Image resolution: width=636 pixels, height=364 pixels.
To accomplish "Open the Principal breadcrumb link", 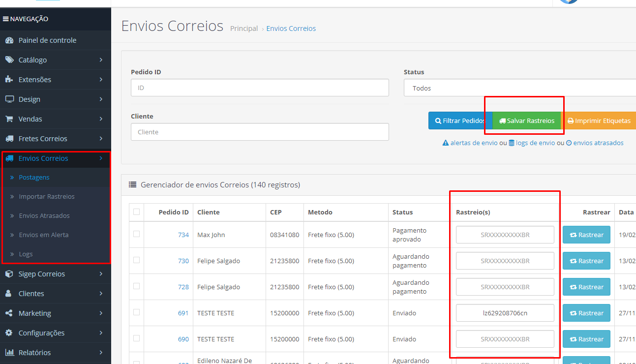I will coord(244,29).
